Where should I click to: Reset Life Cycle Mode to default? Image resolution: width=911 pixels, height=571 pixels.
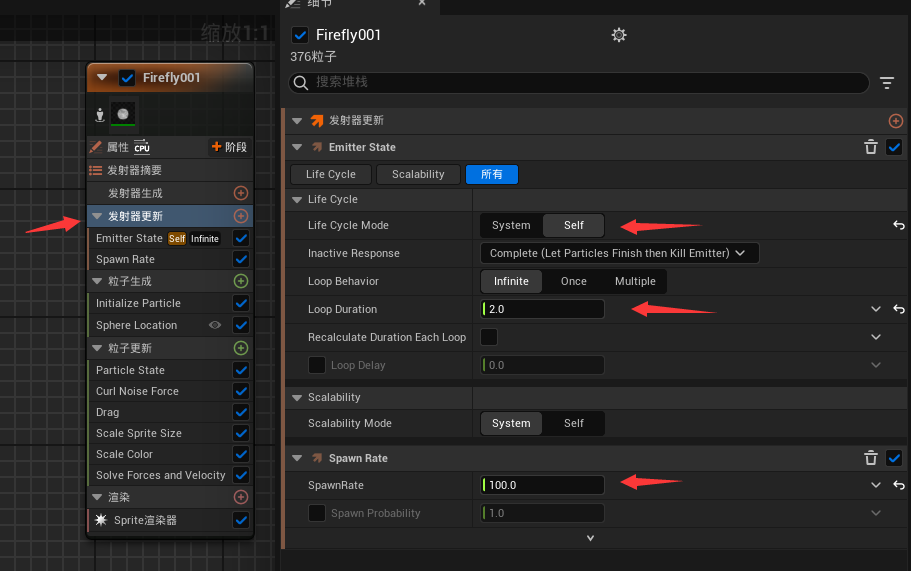[899, 225]
